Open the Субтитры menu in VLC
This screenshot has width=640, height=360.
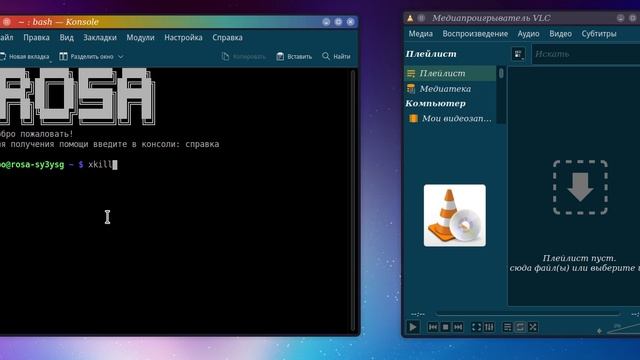point(599,34)
